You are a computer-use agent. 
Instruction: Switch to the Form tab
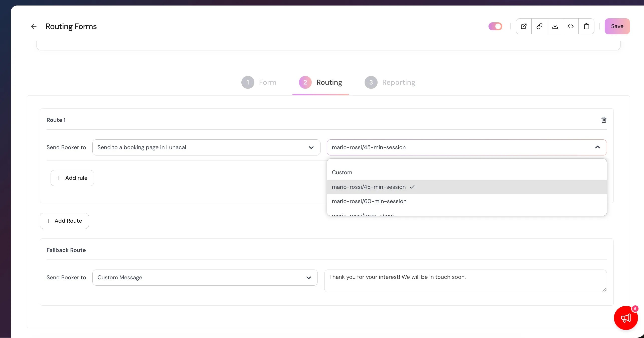coord(259,82)
